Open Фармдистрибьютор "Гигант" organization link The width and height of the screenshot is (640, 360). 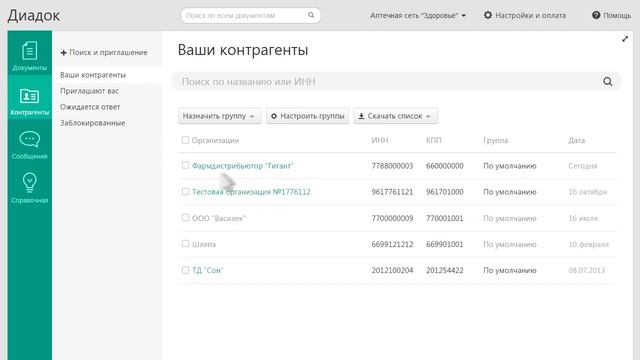242,166
